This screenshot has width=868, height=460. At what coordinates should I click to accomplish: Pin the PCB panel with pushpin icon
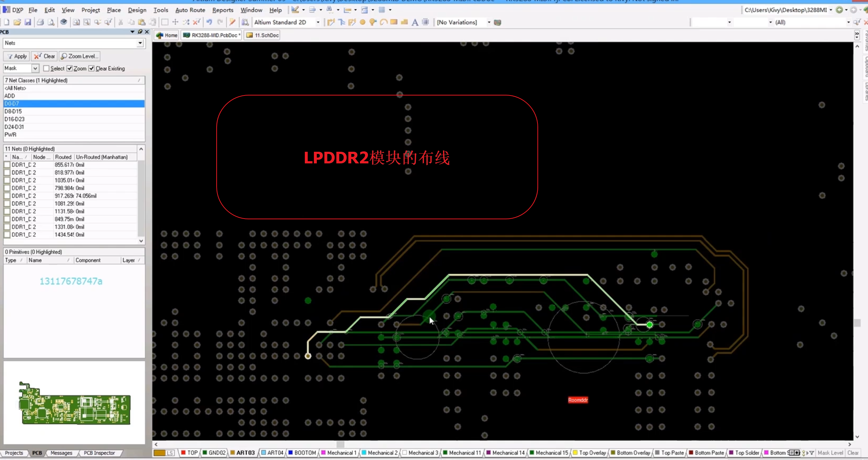pos(140,32)
